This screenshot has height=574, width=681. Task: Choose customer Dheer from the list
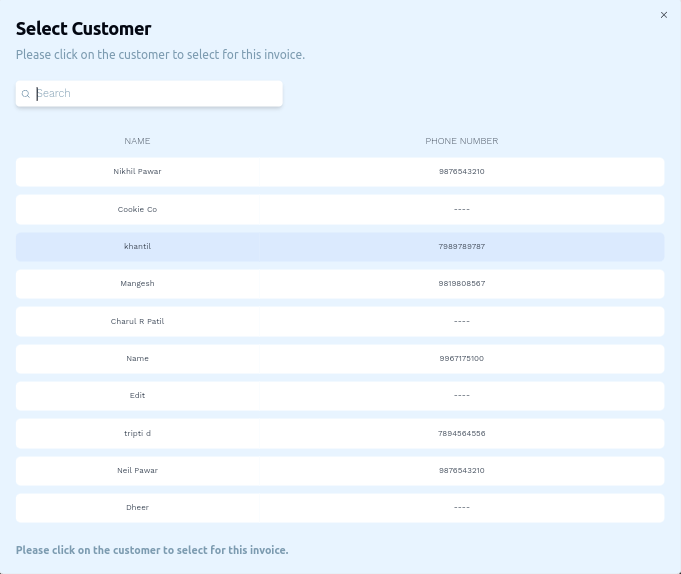tap(137, 508)
